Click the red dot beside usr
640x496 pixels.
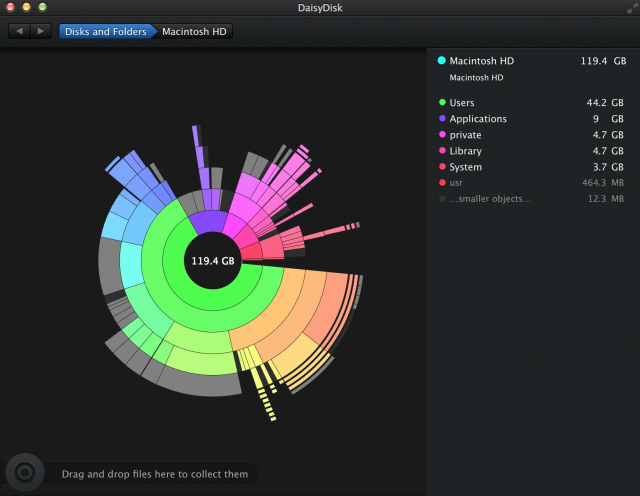442,183
